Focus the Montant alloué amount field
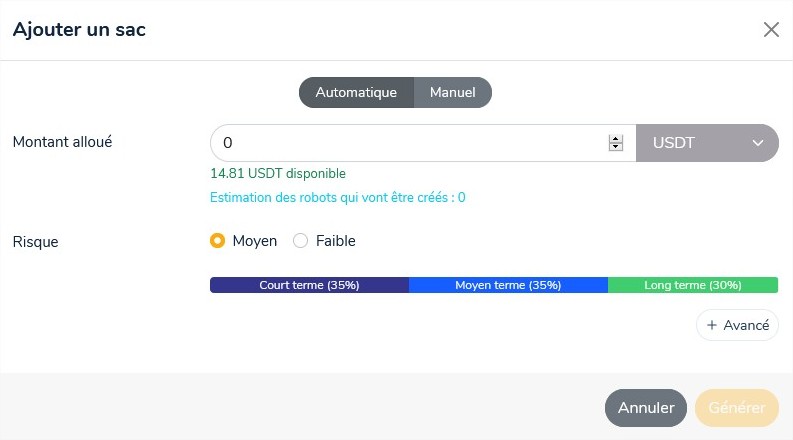Screen dimensions: 793x440 410,143
